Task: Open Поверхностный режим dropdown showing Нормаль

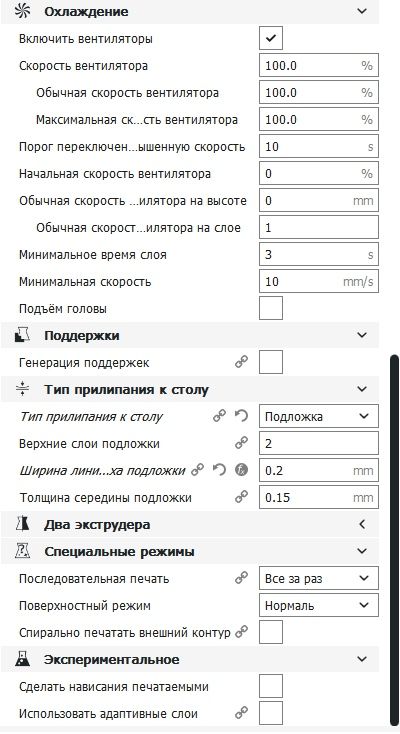Action: (319, 605)
